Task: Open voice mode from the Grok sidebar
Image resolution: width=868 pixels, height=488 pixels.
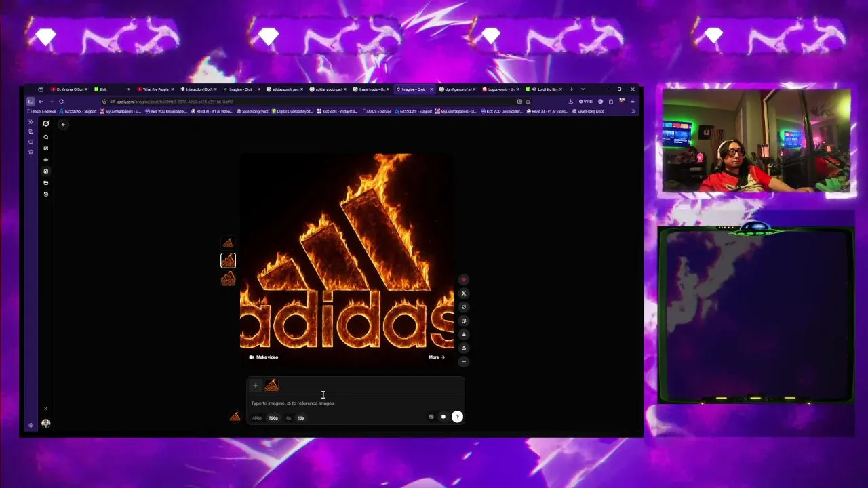Action: (x=46, y=160)
